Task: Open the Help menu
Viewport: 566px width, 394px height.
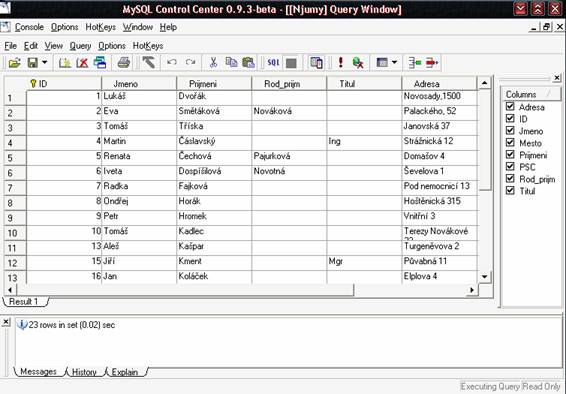Action: point(168,27)
